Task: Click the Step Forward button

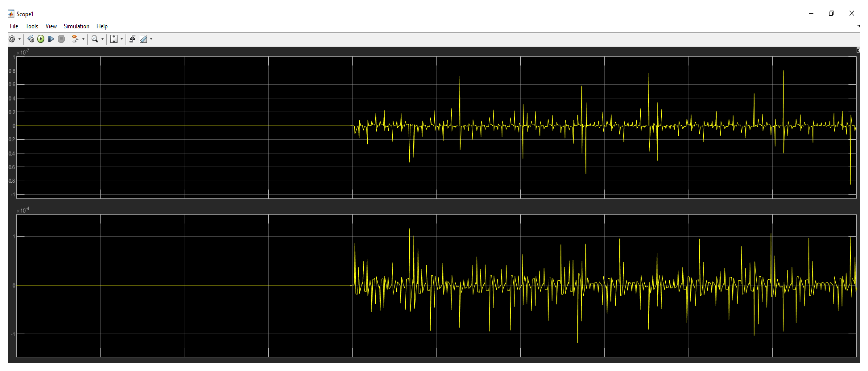Action: click(x=51, y=39)
